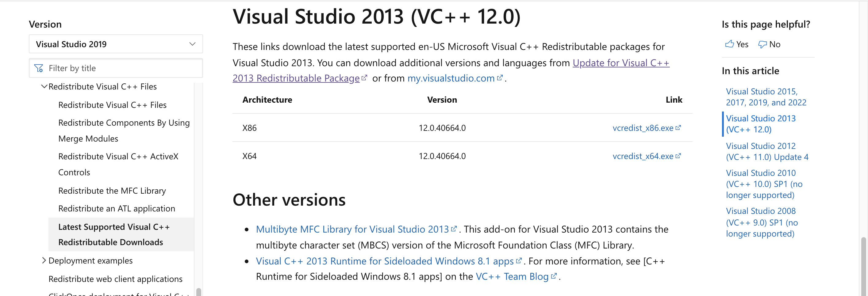Click external link icon beside vcredist_x64.exe
Screen dimensions: 868x296
[678, 156]
